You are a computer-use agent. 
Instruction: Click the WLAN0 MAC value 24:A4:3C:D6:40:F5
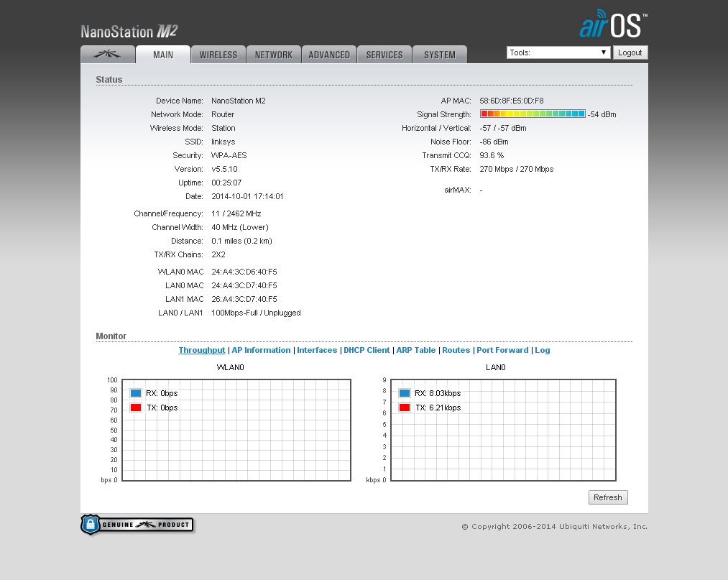[x=244, y=272]
